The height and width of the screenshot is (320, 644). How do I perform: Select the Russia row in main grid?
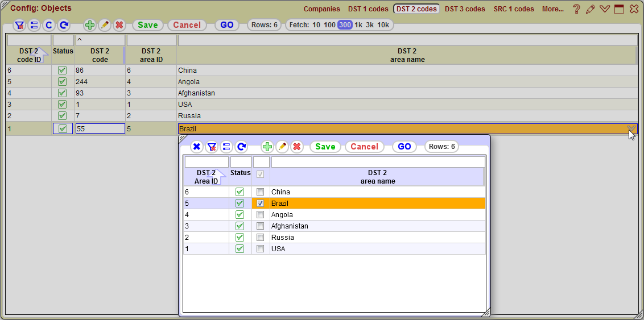(322, 116)
